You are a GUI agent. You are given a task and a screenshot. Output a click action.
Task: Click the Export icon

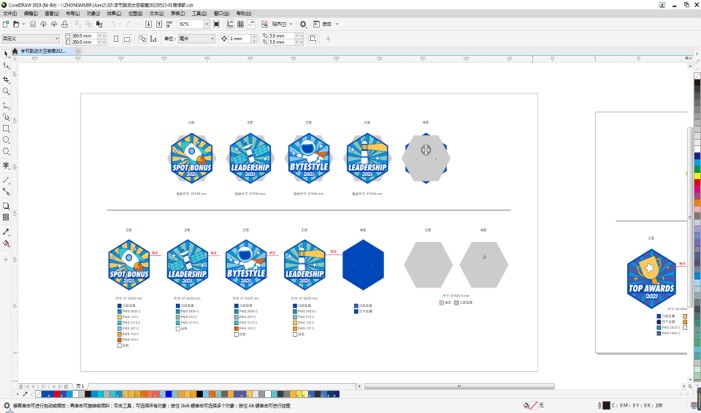tap(159, 24)
